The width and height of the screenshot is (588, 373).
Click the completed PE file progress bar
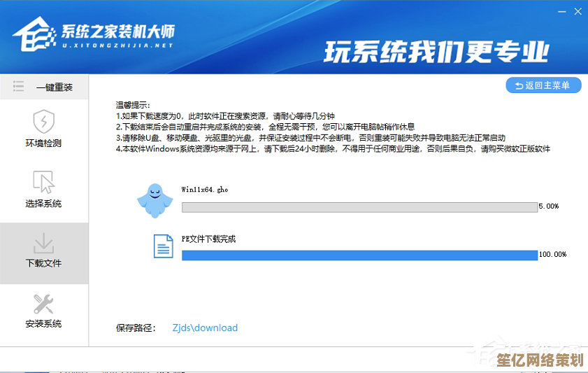coord(359,255)
